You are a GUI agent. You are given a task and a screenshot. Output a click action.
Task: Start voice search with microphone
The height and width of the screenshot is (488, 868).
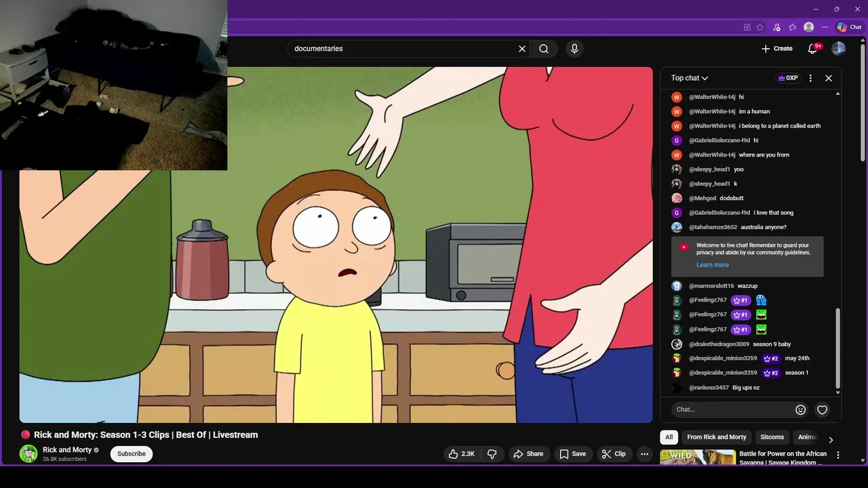(574, 49)
